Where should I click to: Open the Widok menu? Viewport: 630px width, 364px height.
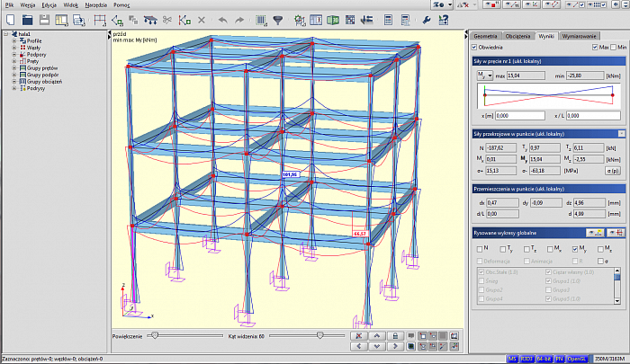point(69,5)
